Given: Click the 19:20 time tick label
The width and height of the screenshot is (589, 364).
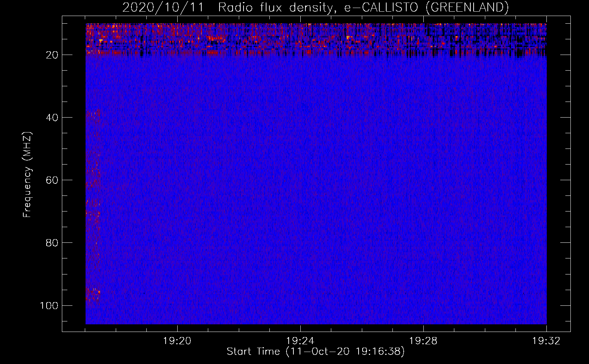Looking at the screenshot, I should [x=177, y=341].
